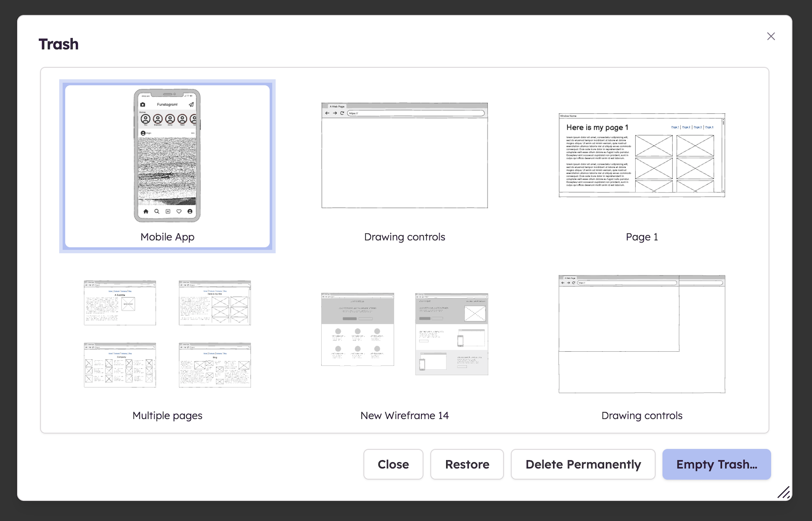Select Drawing controls thumbnail with single browser window
Image resolution: width=812 pixels, height=521 pixels.
pos(404,155)
